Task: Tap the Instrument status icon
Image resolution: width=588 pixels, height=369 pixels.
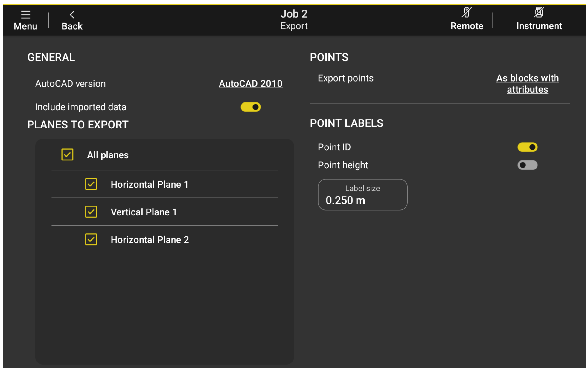Action: (538, 13)
